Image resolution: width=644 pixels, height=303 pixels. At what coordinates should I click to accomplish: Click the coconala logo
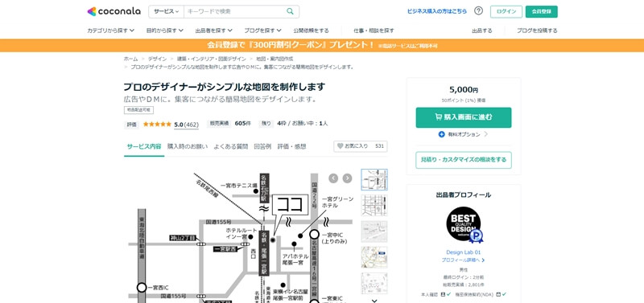(x=114, y=11)
